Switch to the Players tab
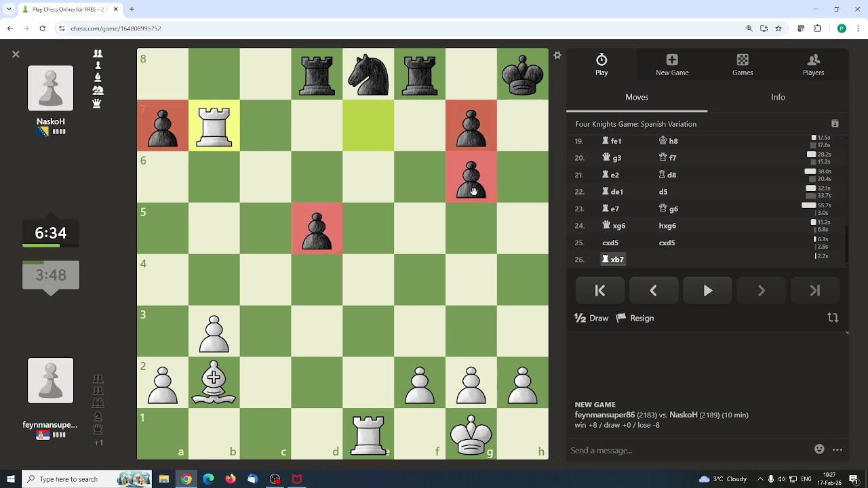 [813, 65]
